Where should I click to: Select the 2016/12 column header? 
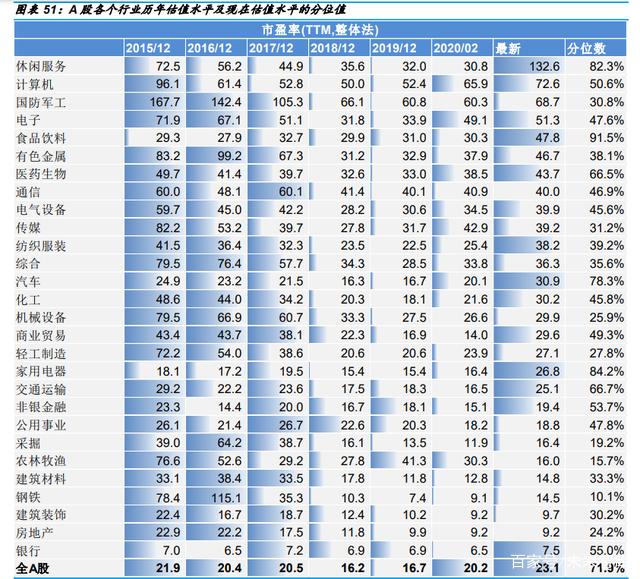pyautogui.click(x=214, y=47)
